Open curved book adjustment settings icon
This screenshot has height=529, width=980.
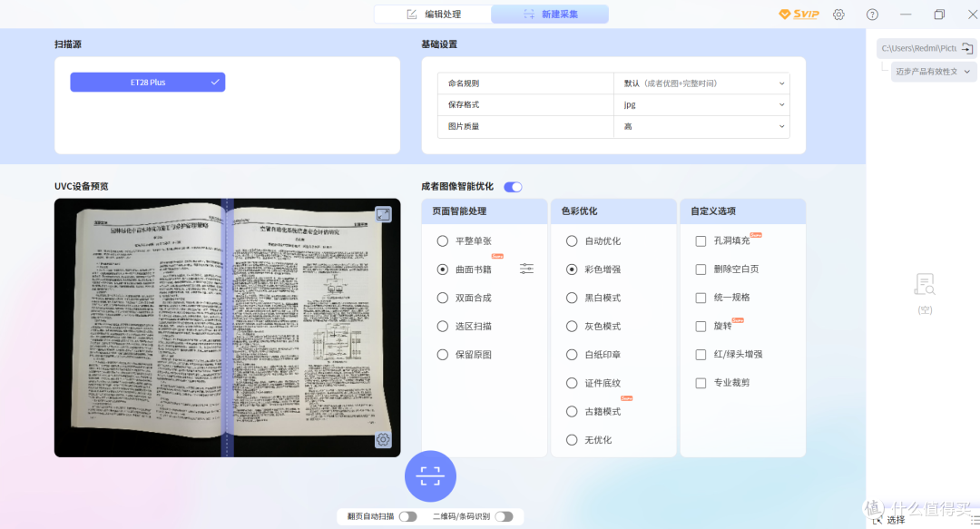[527, 269]
